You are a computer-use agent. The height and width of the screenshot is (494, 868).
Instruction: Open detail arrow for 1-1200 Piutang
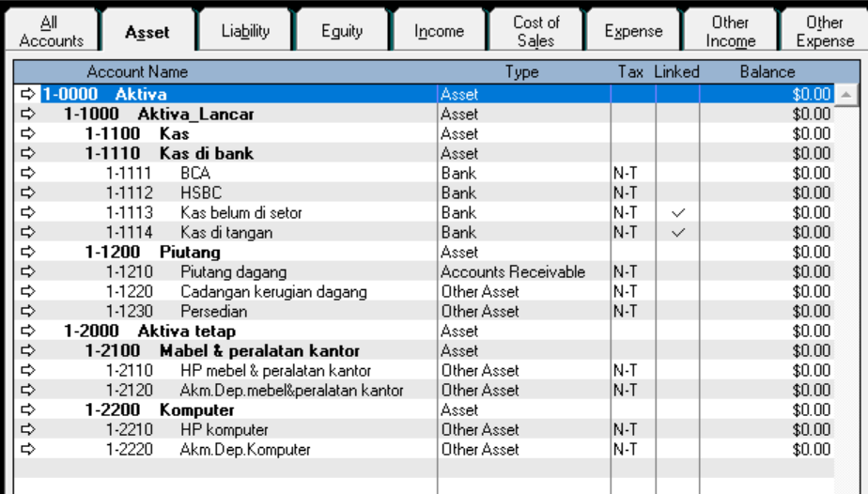point(27,252)
